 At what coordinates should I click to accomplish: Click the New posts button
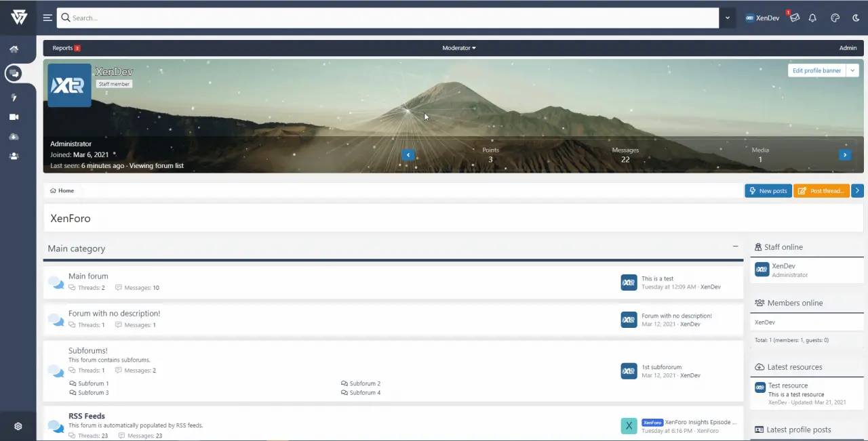pos(768,191)
